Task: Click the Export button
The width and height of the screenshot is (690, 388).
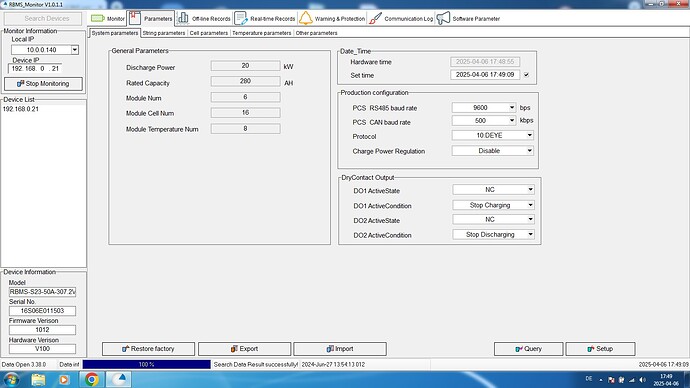Action: click(x=244, y=349)
